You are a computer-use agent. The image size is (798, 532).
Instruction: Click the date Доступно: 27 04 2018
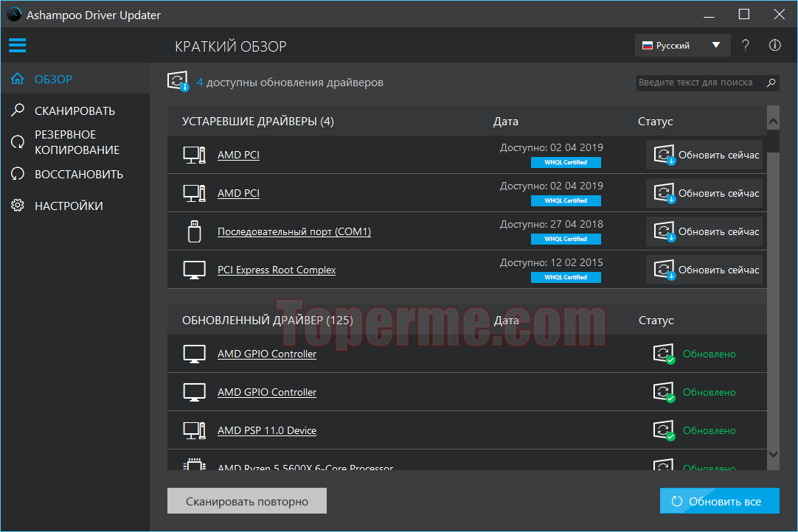click(551, 224)
